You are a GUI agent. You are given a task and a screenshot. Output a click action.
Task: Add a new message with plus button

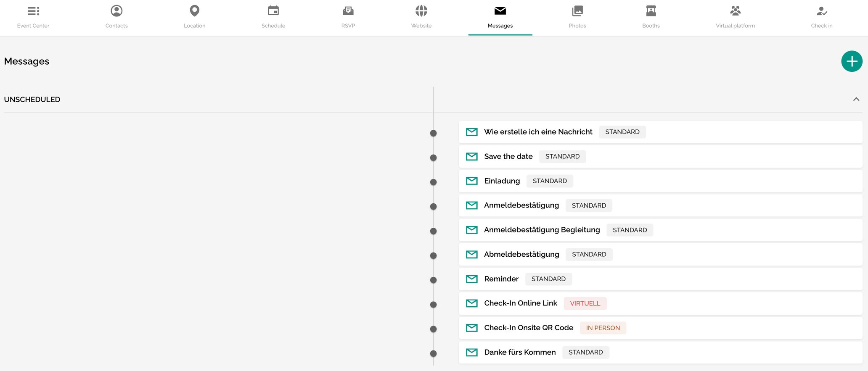[x=852, y=61]
